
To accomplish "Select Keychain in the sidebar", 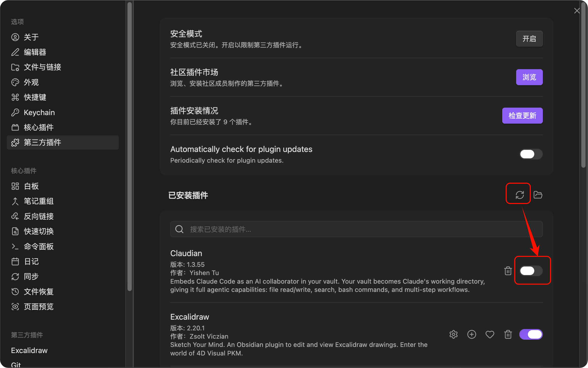I will point(39,112).
